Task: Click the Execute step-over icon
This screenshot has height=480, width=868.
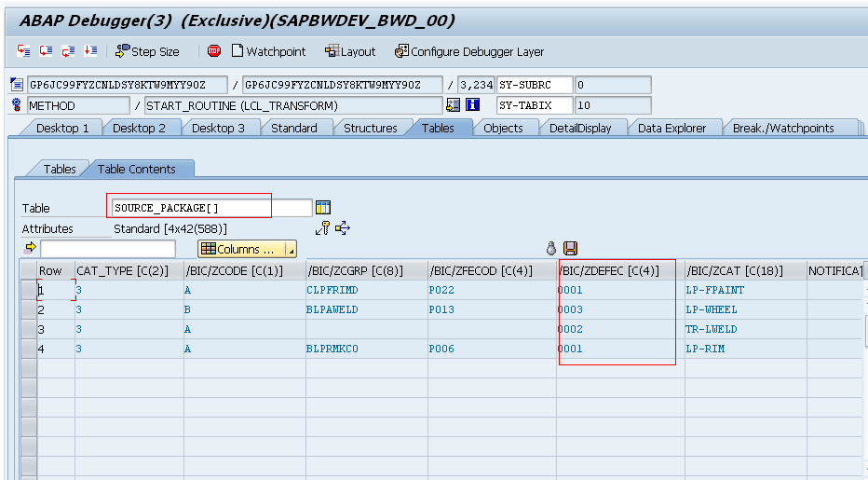Action: (46, 51)
